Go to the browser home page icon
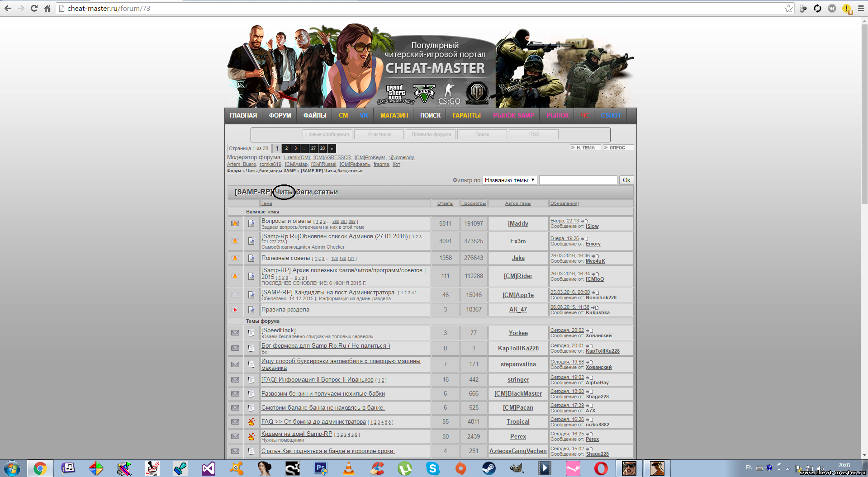The width and height of the screenshot is (868, 477). [x=47, y=8]
